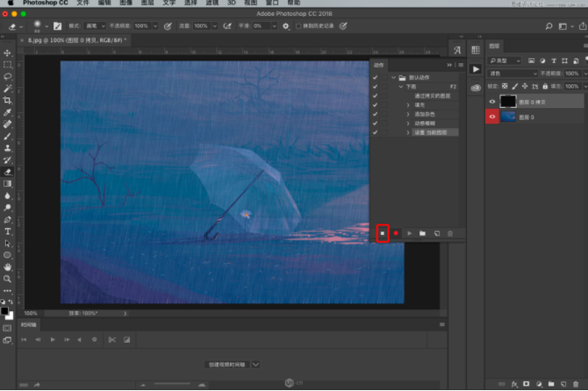
Task: Expand the 动感模糊 action step
Action: coord(408,123)
